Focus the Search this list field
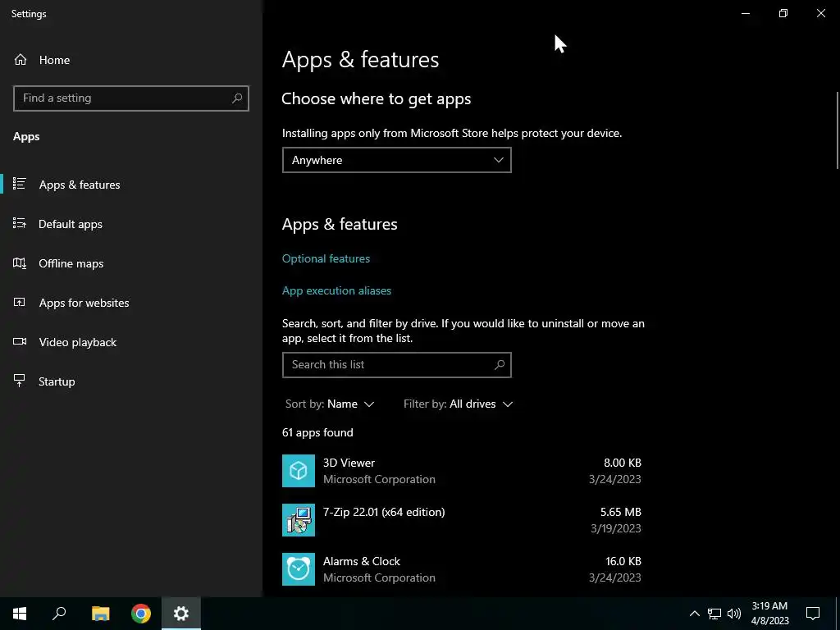This screenshot has height=630, width=840. coord(396,365)
